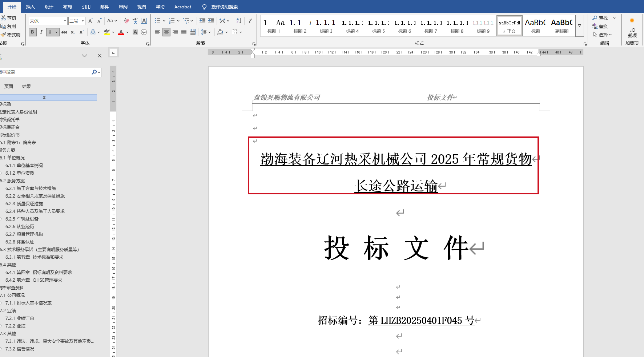Jump to the 6.2.1 施工方案与技术措施 heading
The image size is (644, 357).
(x=31, y=189)
